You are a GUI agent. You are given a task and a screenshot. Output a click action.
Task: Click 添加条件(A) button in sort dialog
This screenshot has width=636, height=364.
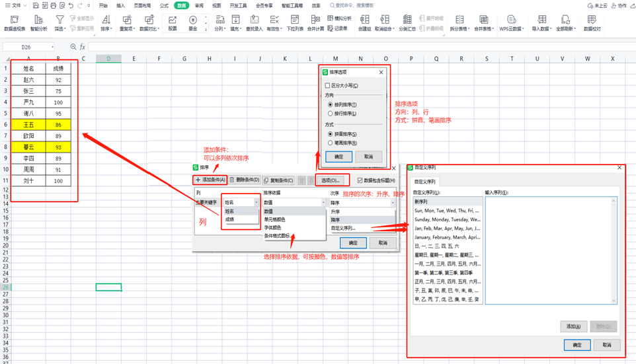coord(210,180)
